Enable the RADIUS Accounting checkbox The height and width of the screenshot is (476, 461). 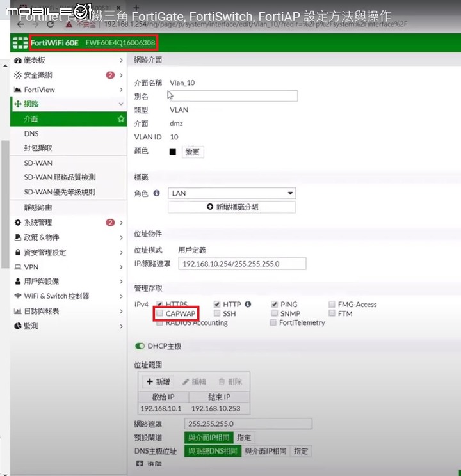click(x=159, y=323)
